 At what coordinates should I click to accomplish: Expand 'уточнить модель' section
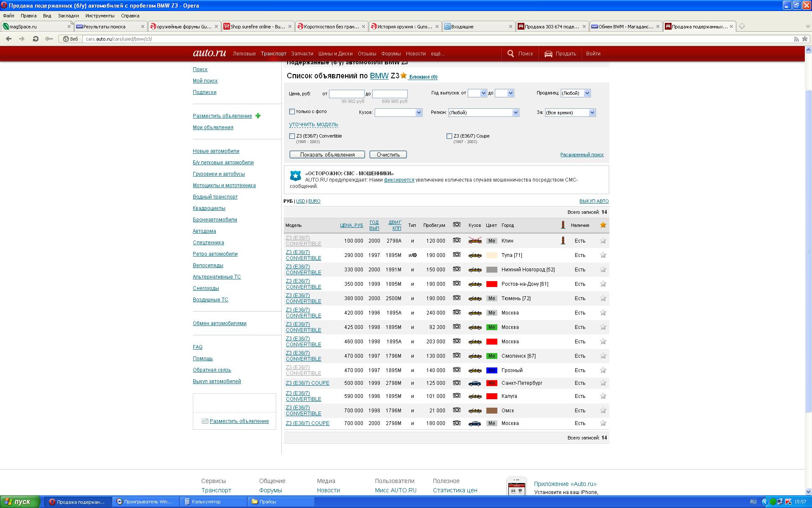coord(313,124)
